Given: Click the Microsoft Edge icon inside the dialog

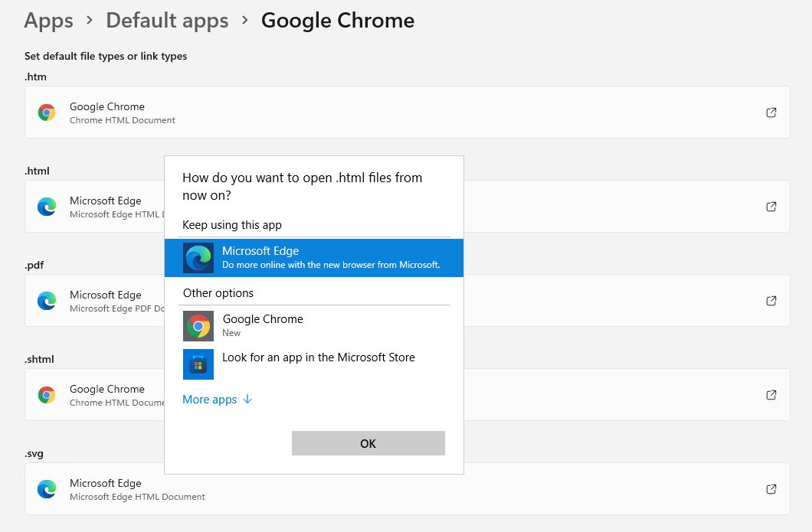Looking at the screenshot, I should point(198,258).
